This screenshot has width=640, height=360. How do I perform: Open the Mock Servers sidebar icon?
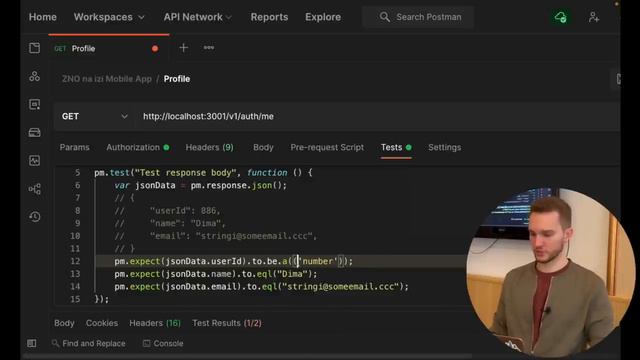[x=35, y=132]
